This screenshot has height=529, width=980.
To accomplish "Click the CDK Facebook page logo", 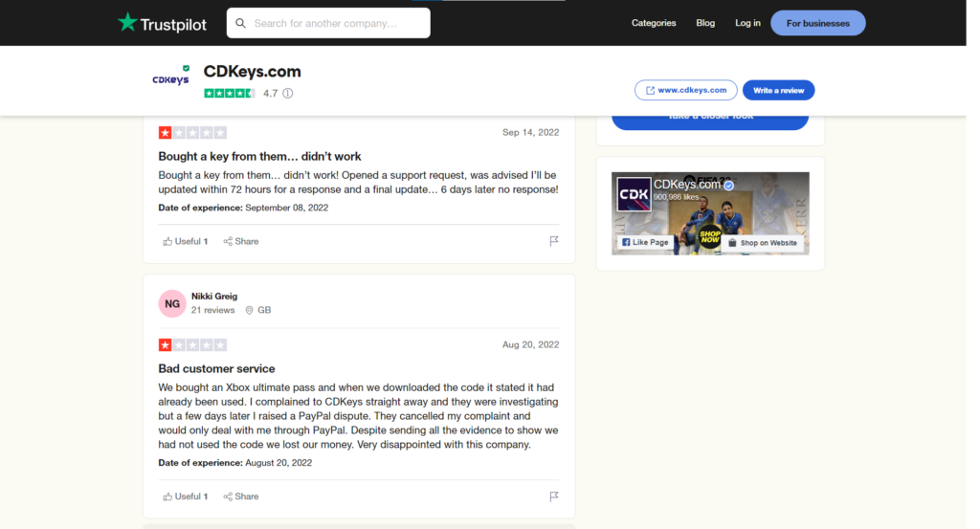I will click(634, 194).
